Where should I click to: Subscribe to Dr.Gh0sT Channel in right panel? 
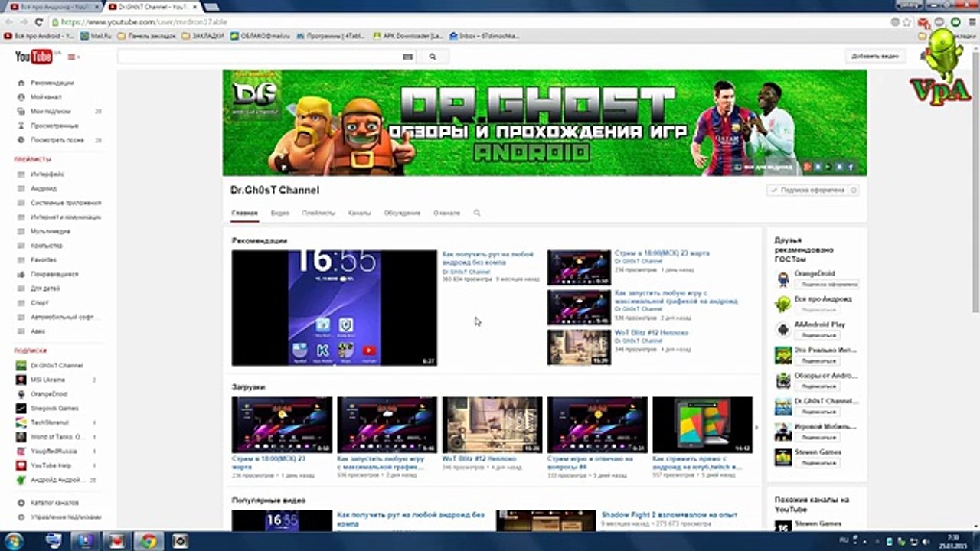817,412
